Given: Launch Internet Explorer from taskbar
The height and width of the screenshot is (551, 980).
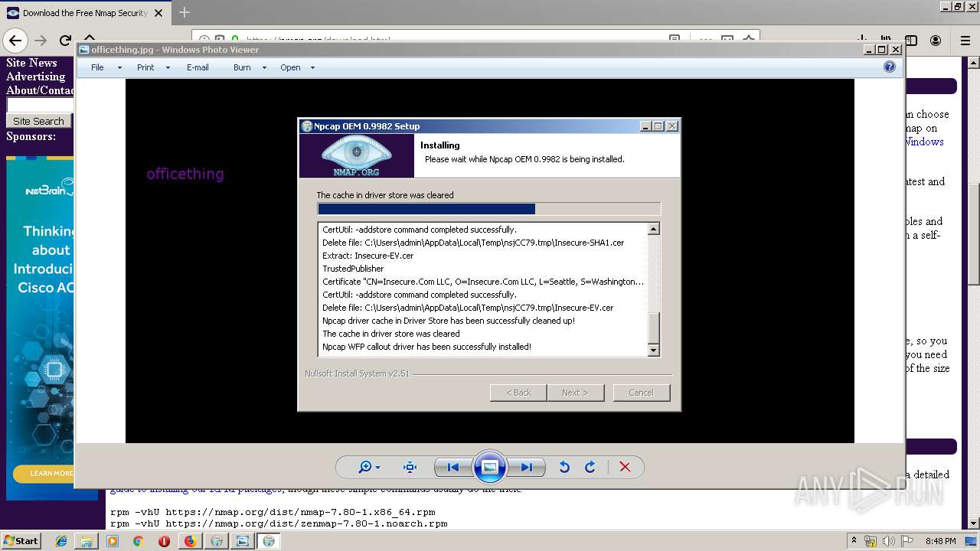Looking at the screenshot, I should 61,541.
